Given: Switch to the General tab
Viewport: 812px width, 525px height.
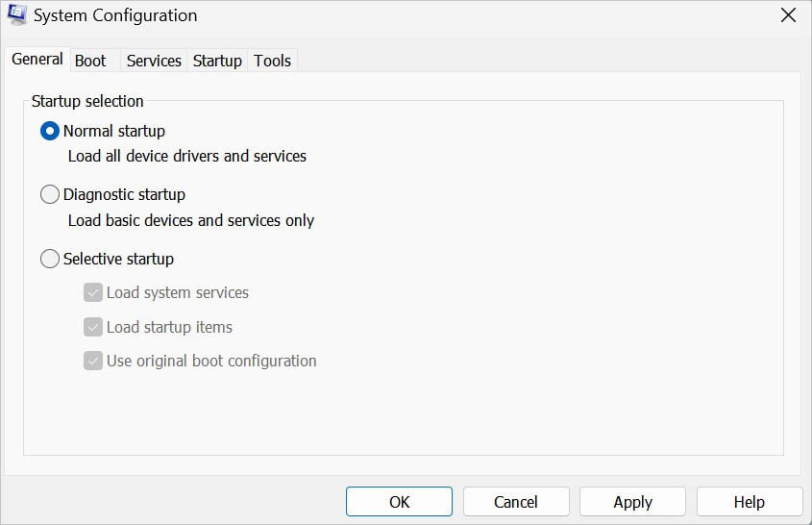Looking at the screenshot, I should click(37, 60).
